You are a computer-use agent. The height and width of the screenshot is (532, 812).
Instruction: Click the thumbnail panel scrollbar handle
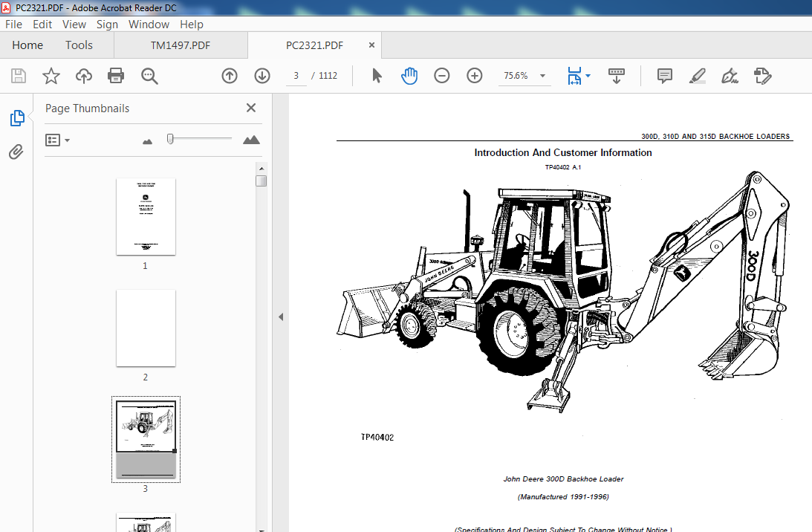point(262,181)
